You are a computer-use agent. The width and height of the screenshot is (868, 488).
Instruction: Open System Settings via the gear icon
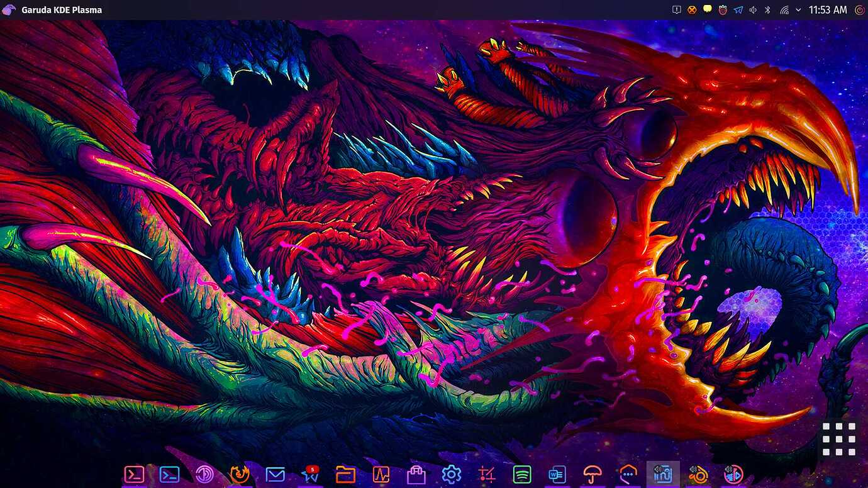(x=451, y=474)
